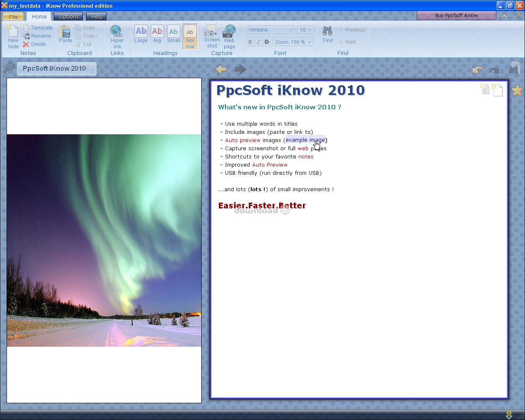Open the File menu
The height and width of the screenshot is (420, 525).
(x=14, y=17)
